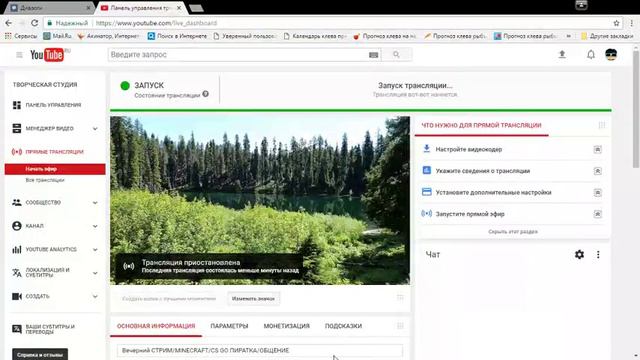Open the chat three-dot options menu
This screenshot has height=360, width=640.
[x=598, y=255]
